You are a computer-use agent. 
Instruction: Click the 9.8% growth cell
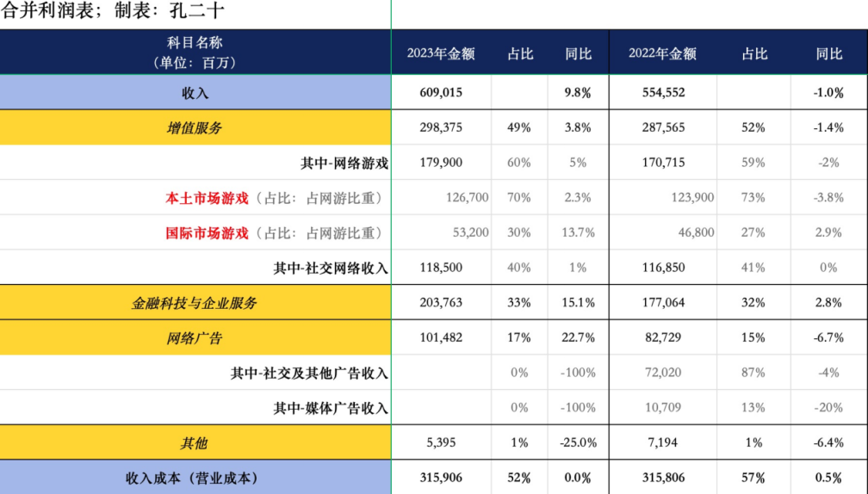point(577,92)
